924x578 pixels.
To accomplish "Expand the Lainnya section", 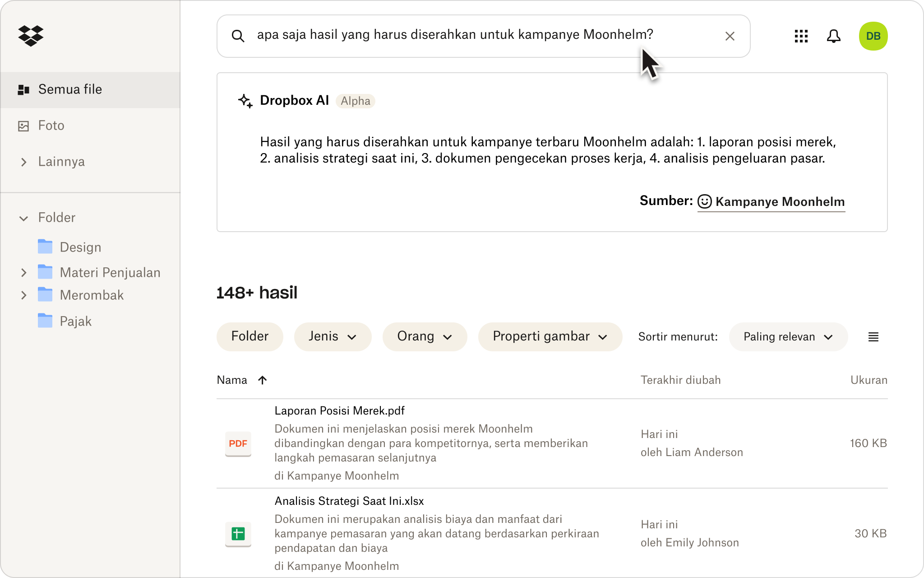I will coord(24,162).
